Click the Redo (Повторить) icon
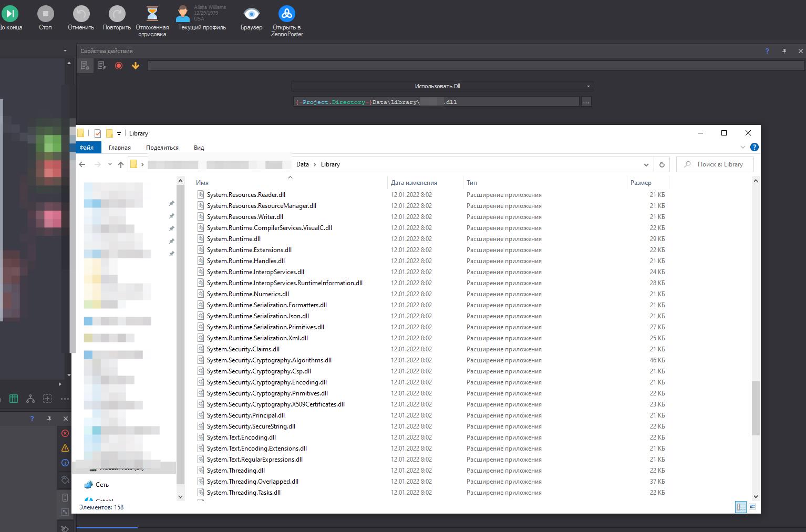 tap(117, 14)
